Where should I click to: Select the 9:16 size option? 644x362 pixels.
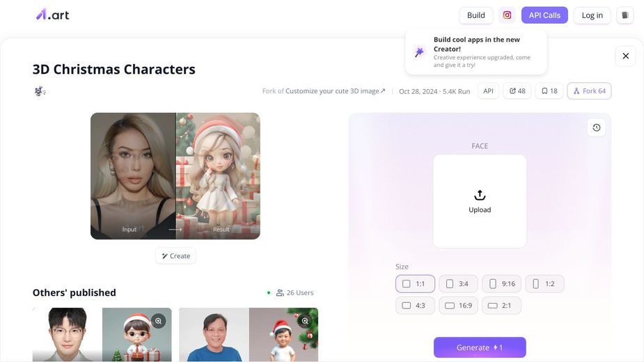(501, 284)
